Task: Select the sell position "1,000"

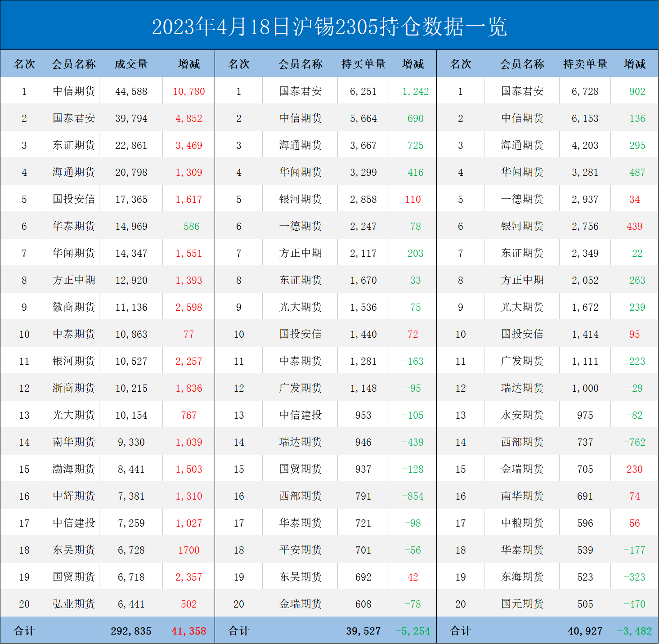Action: point(585,388)
